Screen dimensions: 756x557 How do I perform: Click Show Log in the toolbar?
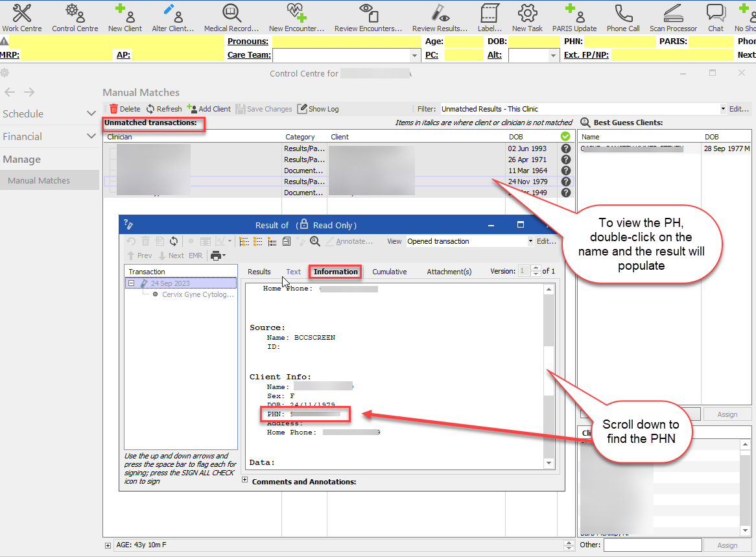(318, 109)
